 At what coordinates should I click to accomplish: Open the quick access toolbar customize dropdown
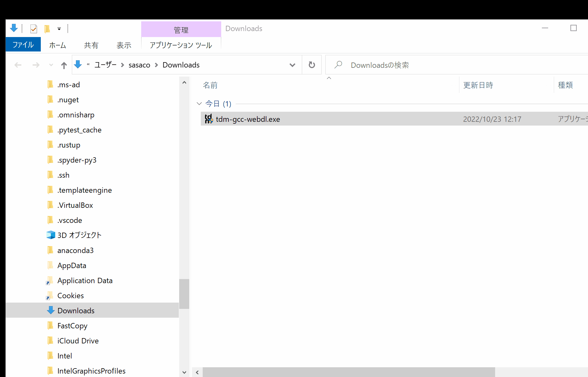pyautogui.click(x=59, y=29)
